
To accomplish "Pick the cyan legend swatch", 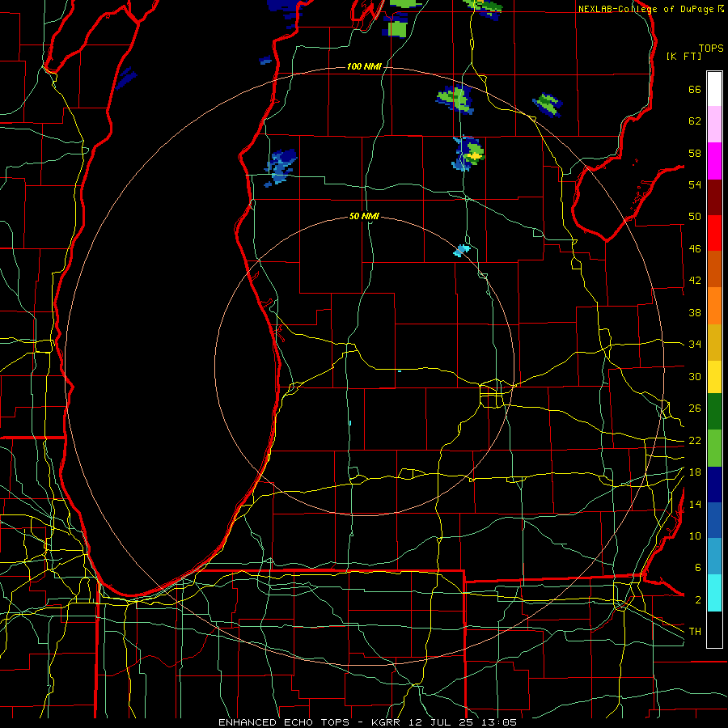I will (x=714, y=593).
